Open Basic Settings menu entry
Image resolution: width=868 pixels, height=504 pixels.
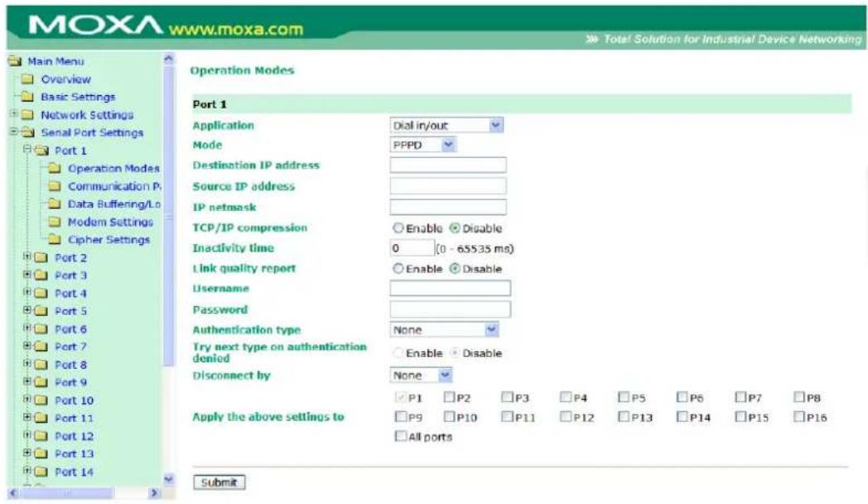click(x=78, y=97)
